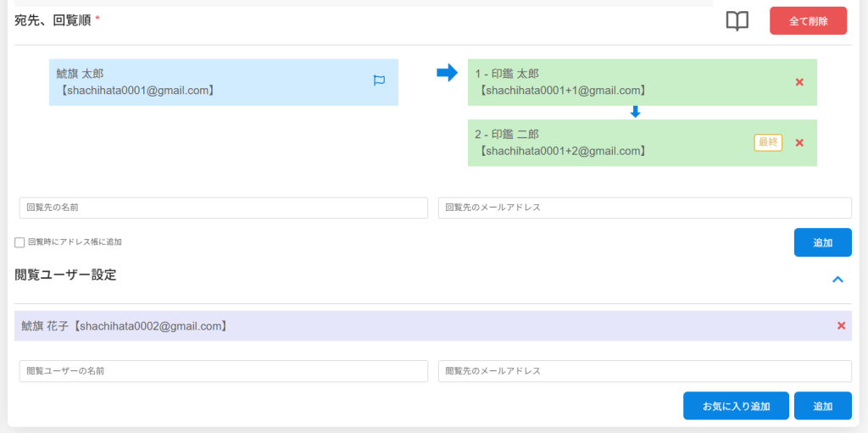Screen dimensions: 868x433
Task: Click 追加 button for circulation recipient
Action: 822,242
